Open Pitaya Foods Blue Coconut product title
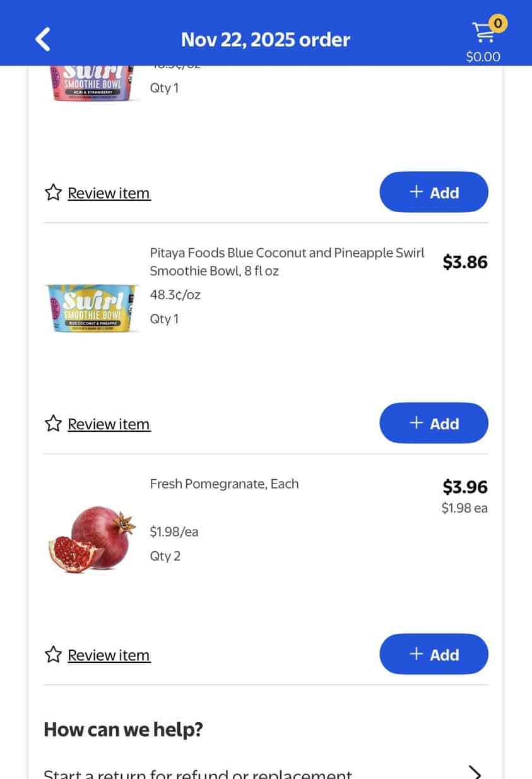 pyautogui.click(x=287, y=261)
